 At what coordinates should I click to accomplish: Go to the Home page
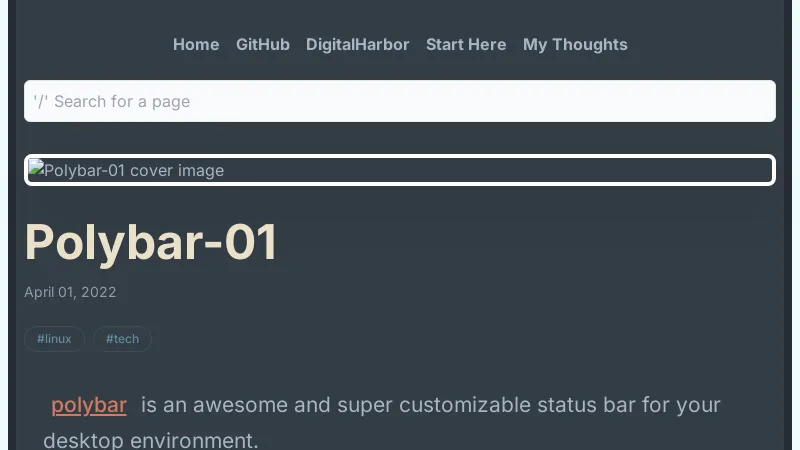(196, 44)
